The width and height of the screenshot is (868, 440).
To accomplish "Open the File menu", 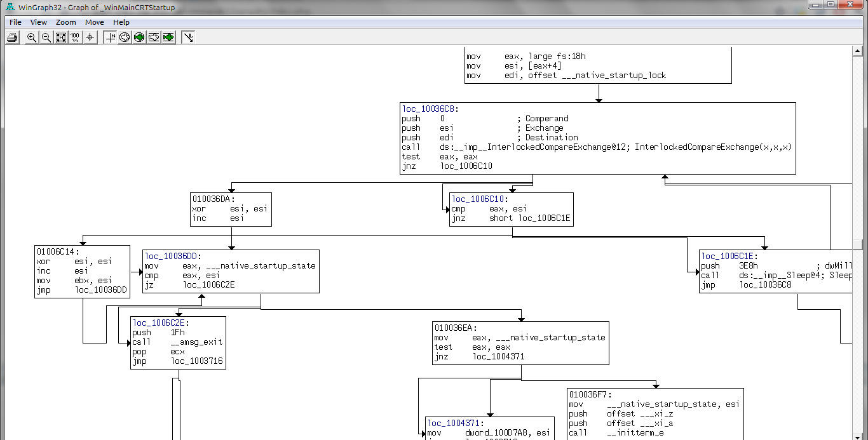I will [x=15, y=22].
